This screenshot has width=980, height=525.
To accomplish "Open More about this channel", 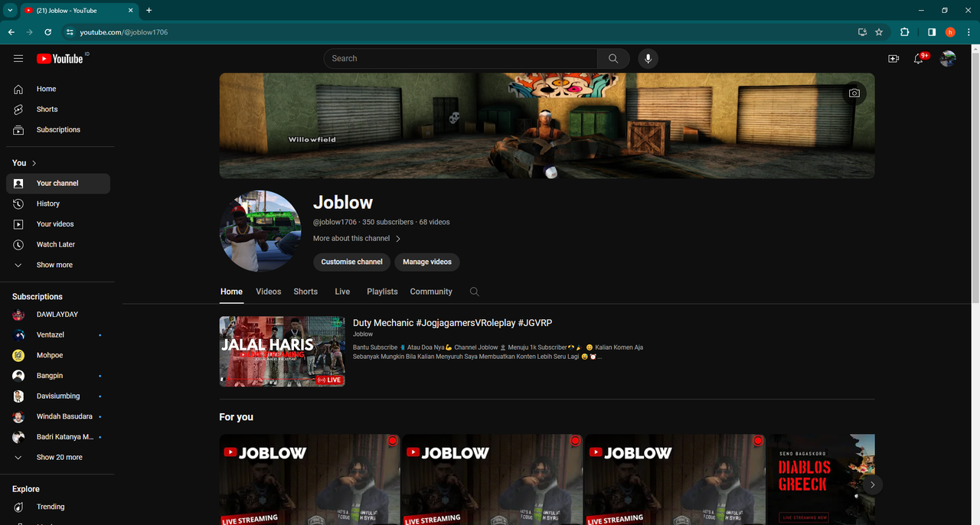I will click(357, 239).
